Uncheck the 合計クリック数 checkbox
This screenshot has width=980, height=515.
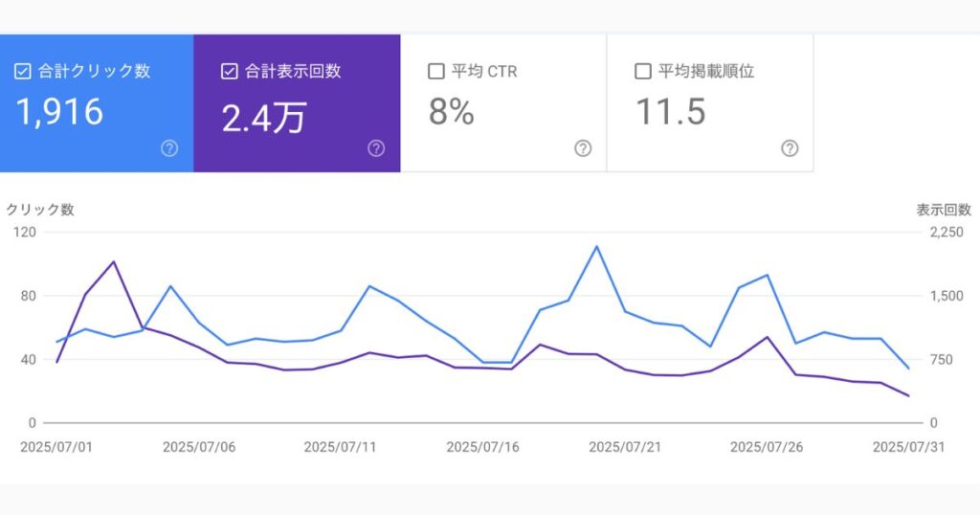click(x=23, y=71)
